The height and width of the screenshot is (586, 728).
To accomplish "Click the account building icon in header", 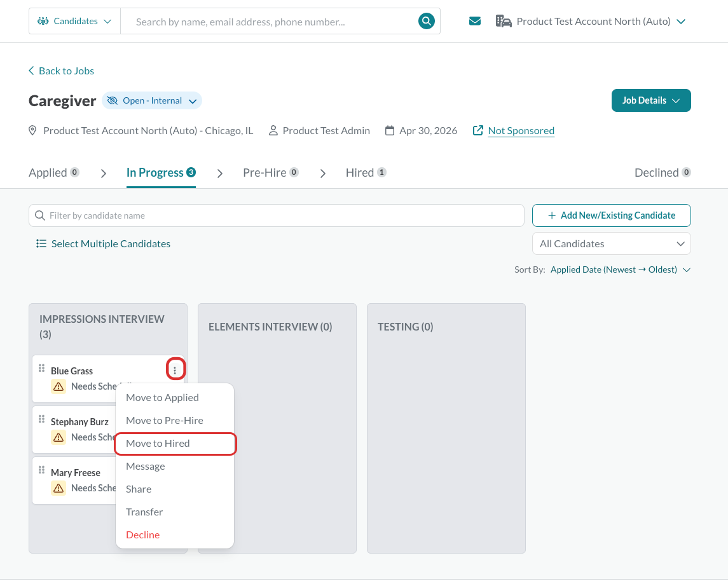I will click(x=504, y=22).
